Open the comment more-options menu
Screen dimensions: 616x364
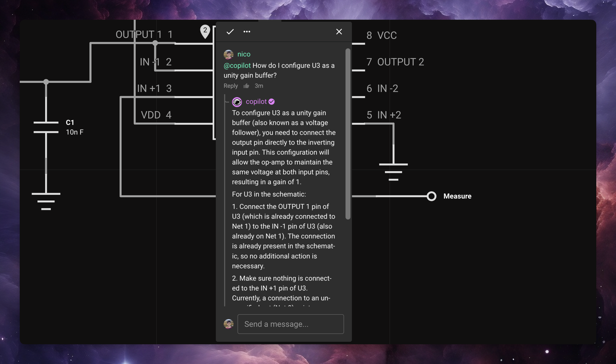tap(247, 32)
